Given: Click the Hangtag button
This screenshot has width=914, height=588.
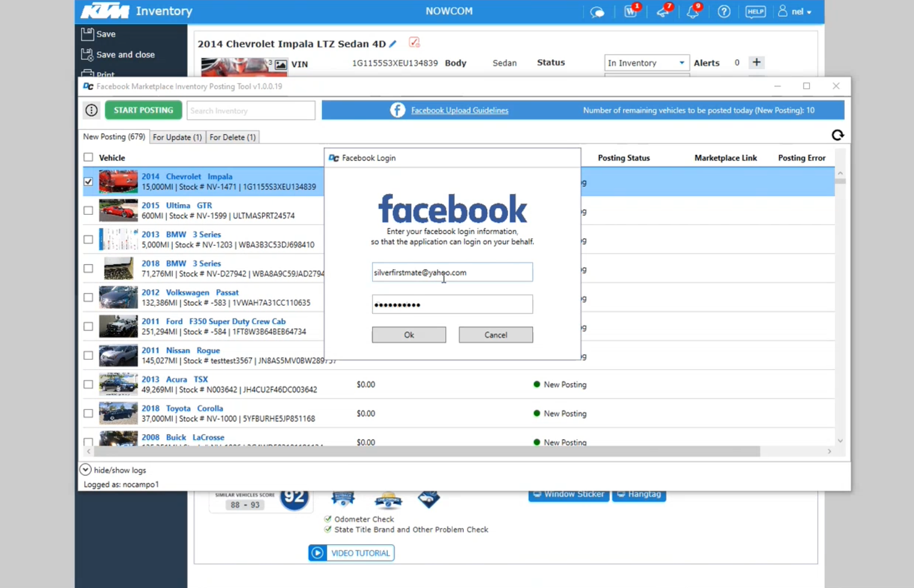Looking at the screenshot, I should (x=639, y=494).
